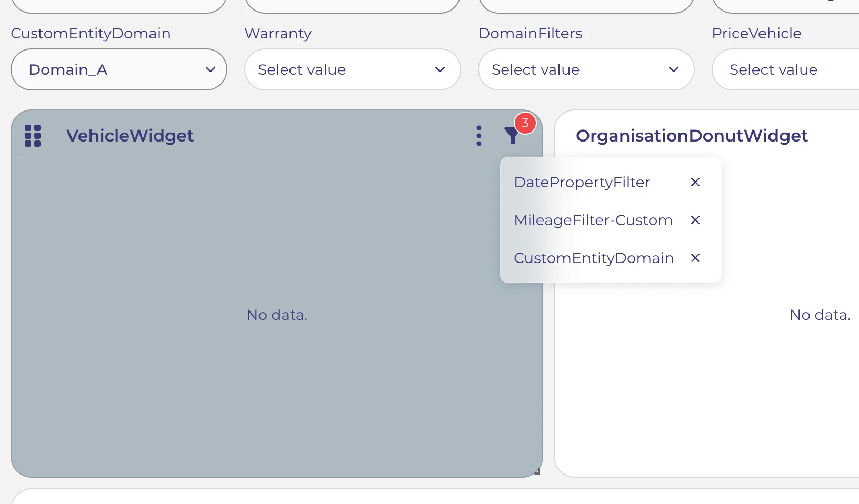Open the DomainFilters Select value dropdown
The width and height of the screenshot is (859, 504).
[586, 69]
